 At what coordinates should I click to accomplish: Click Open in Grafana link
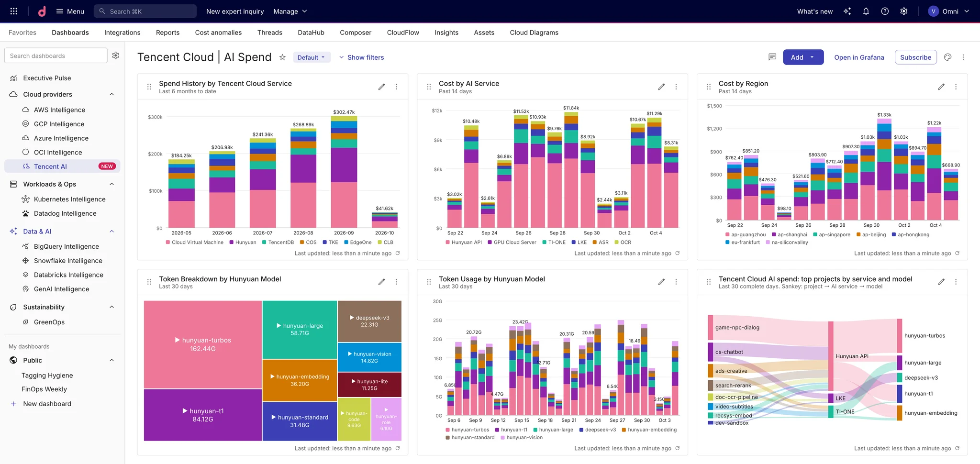click(859, 57)
